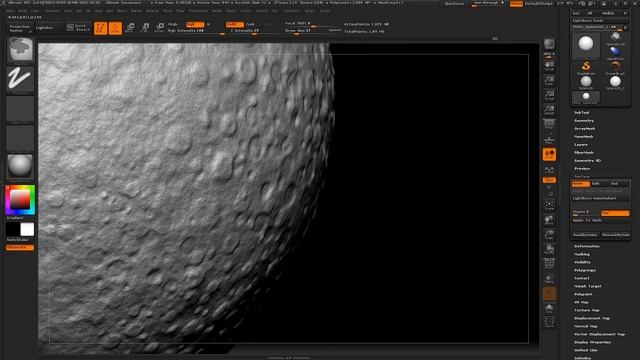Adjust the Rgb Intensity slider
This screenshot has width=640, height=360.
(x=196, y=31)
